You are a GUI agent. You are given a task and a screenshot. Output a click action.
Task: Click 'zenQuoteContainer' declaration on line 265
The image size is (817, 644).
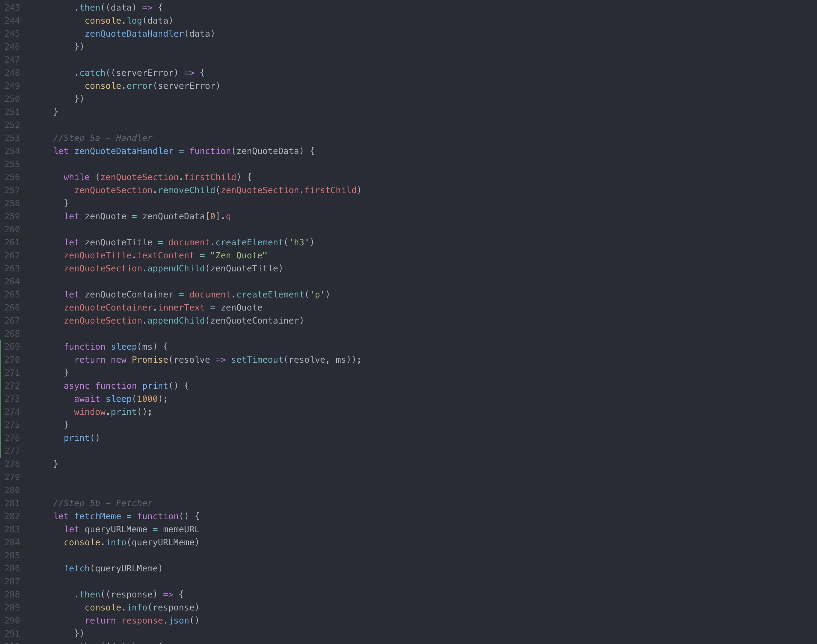coord(129,295)
